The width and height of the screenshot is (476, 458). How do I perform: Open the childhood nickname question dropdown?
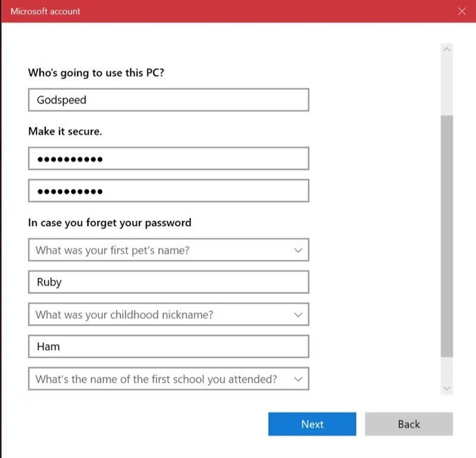pyautogui.click(x=168, y=314)
